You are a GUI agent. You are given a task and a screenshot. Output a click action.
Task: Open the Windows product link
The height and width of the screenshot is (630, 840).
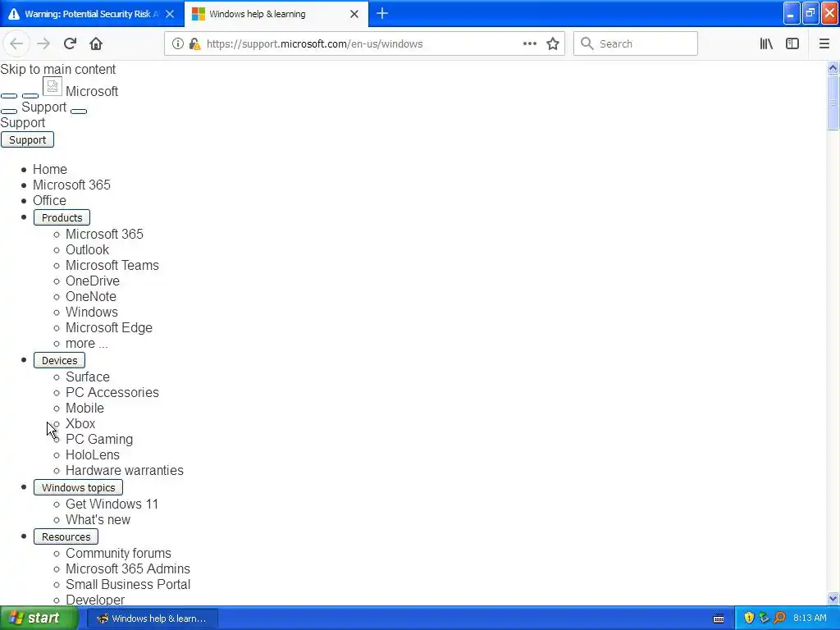pyautogui.click(x=92, y=312)
